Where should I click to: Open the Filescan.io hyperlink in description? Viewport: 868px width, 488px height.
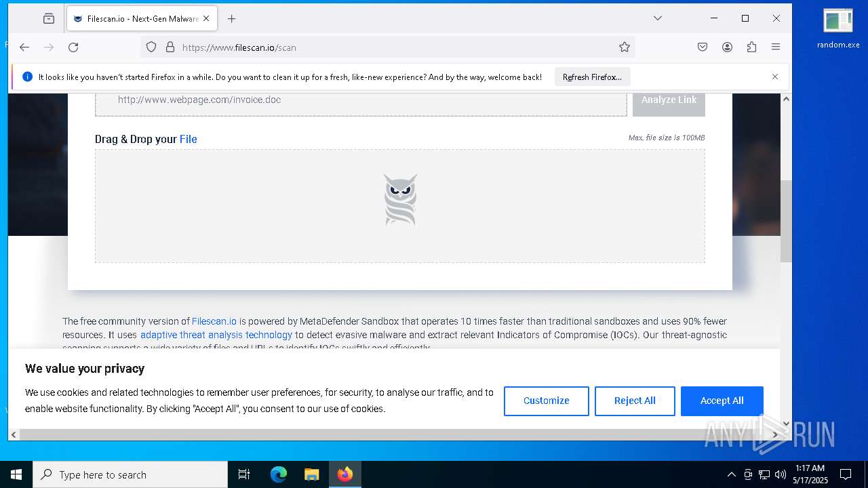(x=214, y=321)
